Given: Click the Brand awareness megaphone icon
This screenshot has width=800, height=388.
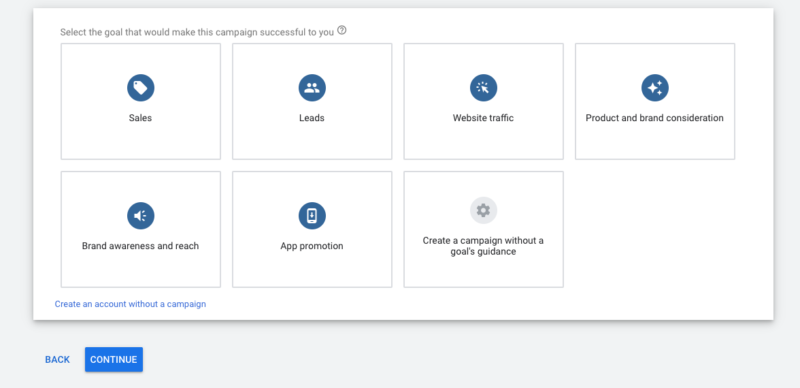Looking at the screenshot, I should coord(141,215).
